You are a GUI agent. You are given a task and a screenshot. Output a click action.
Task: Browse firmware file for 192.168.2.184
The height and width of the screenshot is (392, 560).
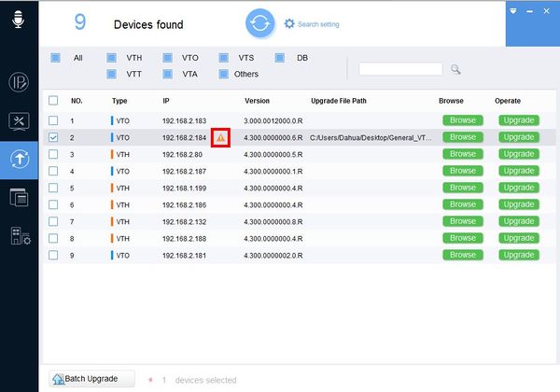point(463,137)
